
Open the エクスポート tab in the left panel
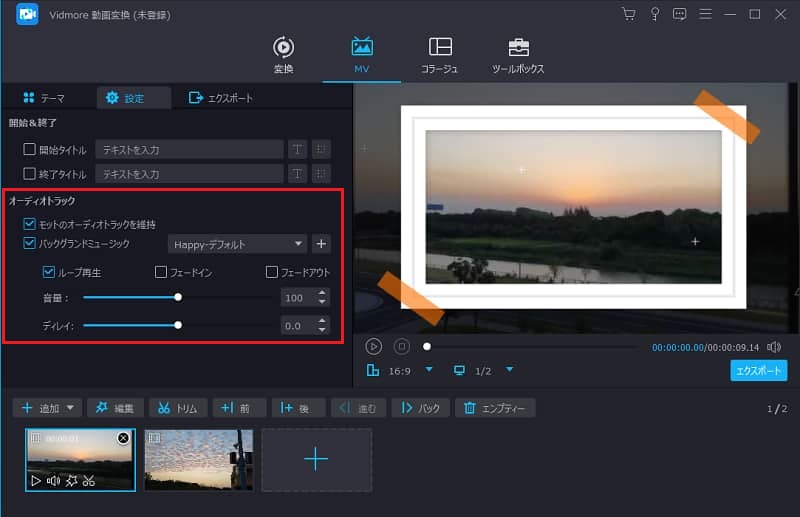coord(221,98)
